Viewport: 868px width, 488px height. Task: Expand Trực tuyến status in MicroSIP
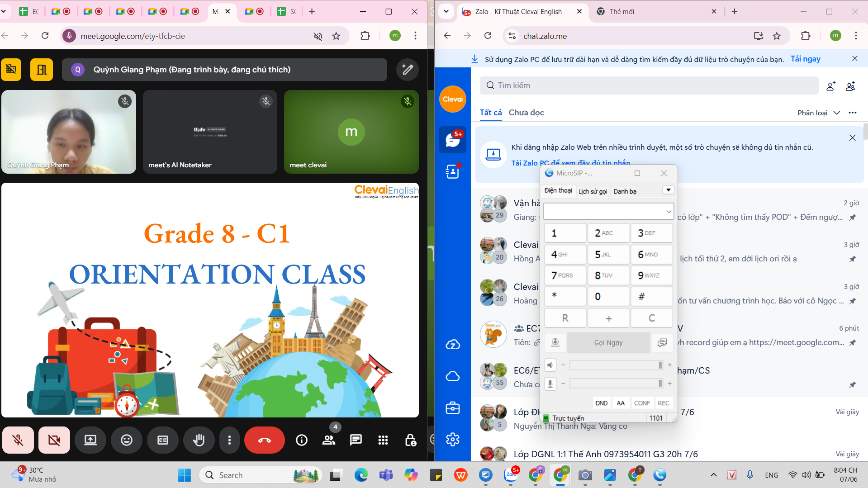click(x=568, y=418)
